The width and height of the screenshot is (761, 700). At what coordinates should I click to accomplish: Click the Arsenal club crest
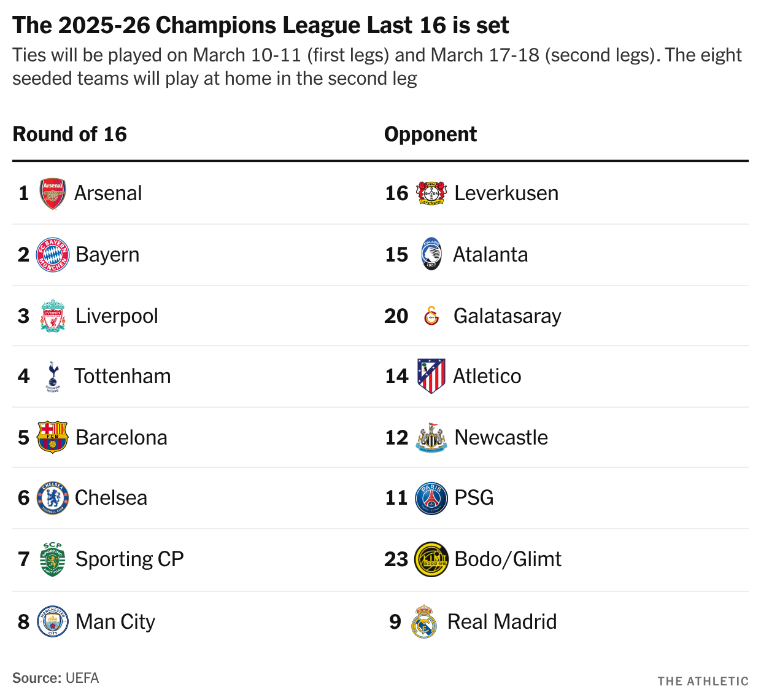pyautogui.click(x=53, y=193)
